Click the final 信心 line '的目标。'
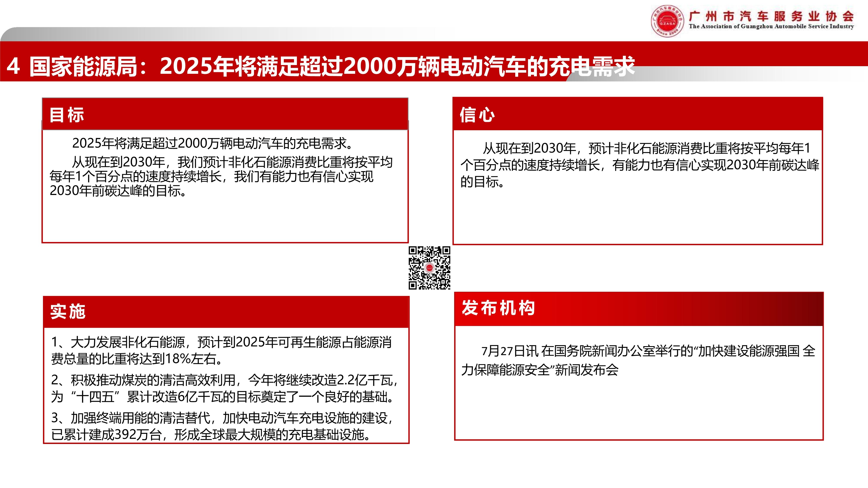This screenshot has height=488, width=868. pos(483,182)
